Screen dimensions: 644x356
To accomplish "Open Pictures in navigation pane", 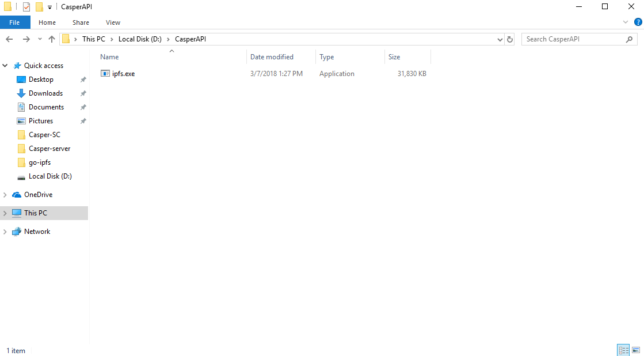I will click(41, 121).
